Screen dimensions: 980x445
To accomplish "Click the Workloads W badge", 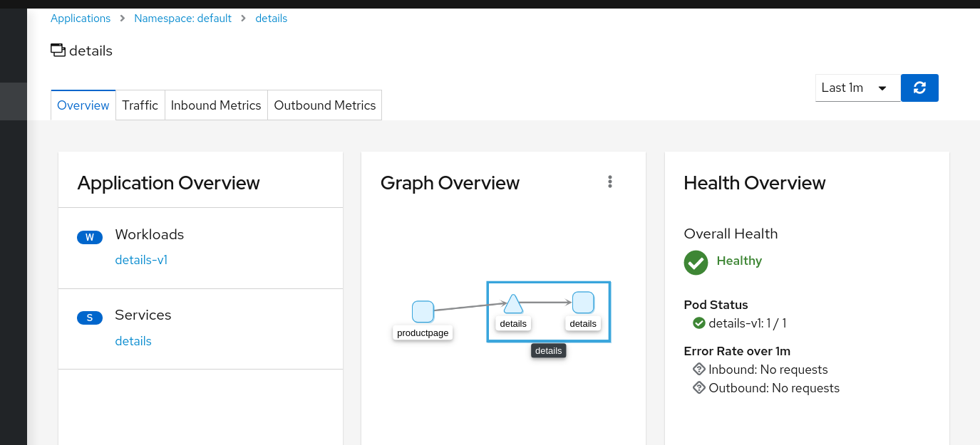I will pyautogui.click(x=90, y=237).
